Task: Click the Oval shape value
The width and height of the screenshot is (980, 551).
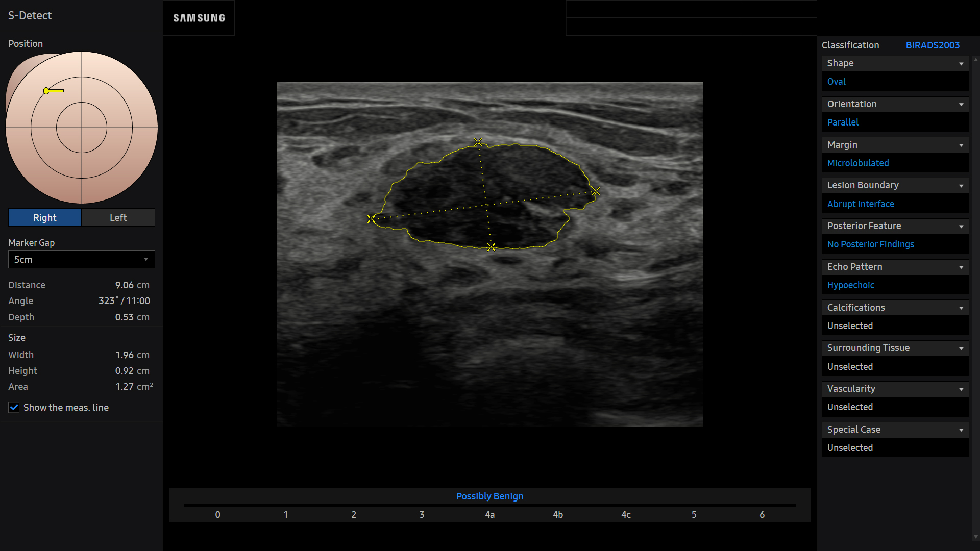Action: [x=836, y=82]
